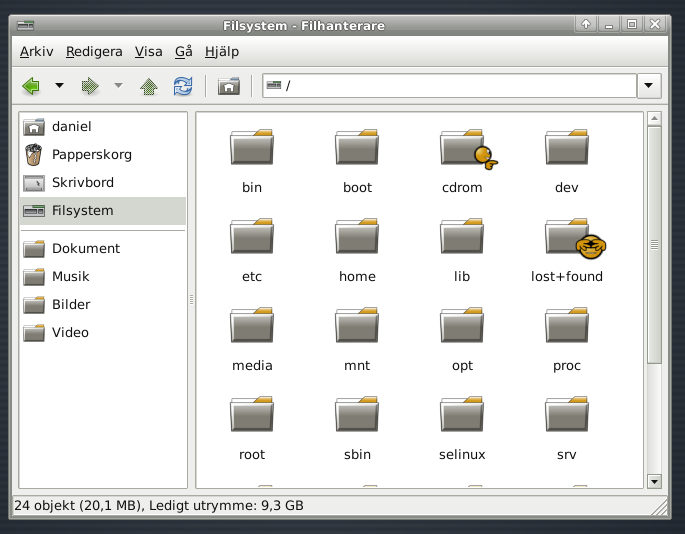Select the proc folder icon
Image resolution: width=685 pixels, height=534 pixels.
pos(567,326)
